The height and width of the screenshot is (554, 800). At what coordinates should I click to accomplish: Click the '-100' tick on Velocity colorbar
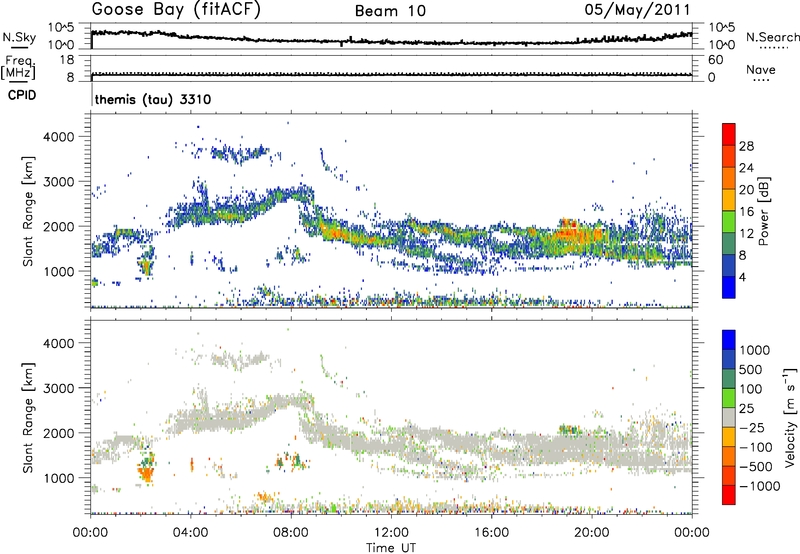756,447
